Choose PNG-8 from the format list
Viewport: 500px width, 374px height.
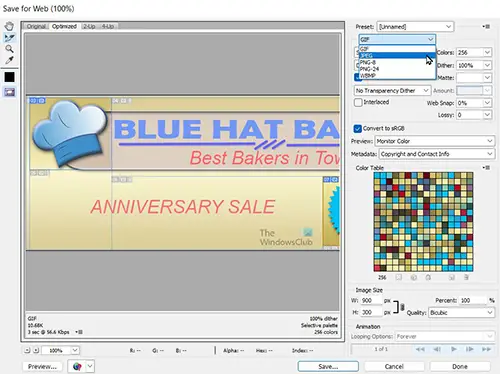click(x=397, y=62)
